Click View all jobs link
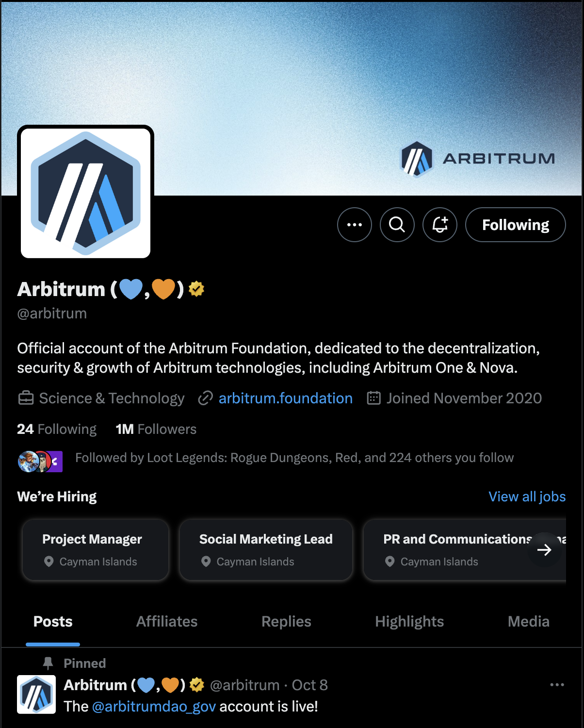The width and height of the screenshot is (584, 728). [527, 496]
